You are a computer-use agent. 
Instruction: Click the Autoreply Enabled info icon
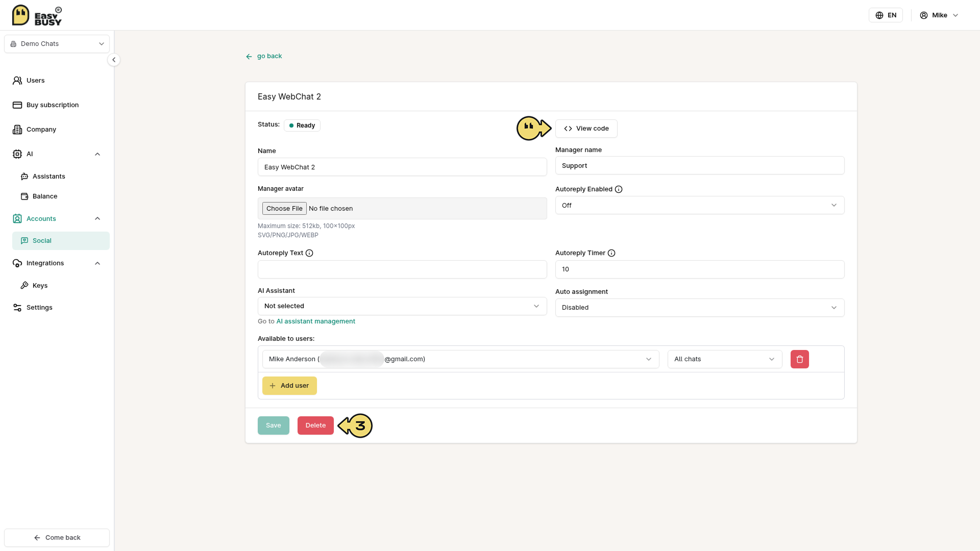[x=619, y=189]
